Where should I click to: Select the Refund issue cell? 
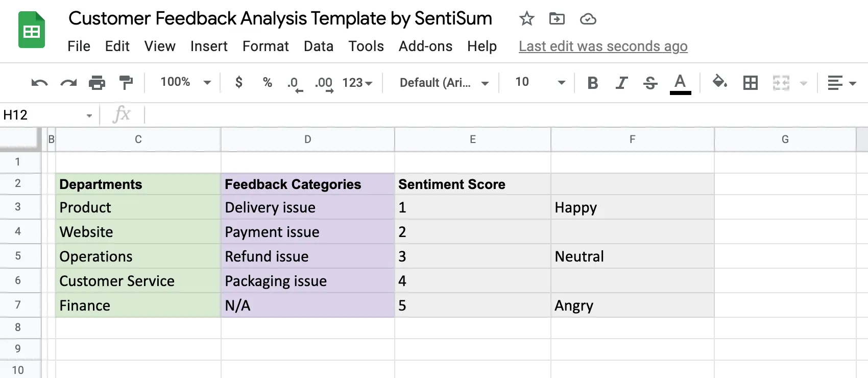tap(308, 256)
